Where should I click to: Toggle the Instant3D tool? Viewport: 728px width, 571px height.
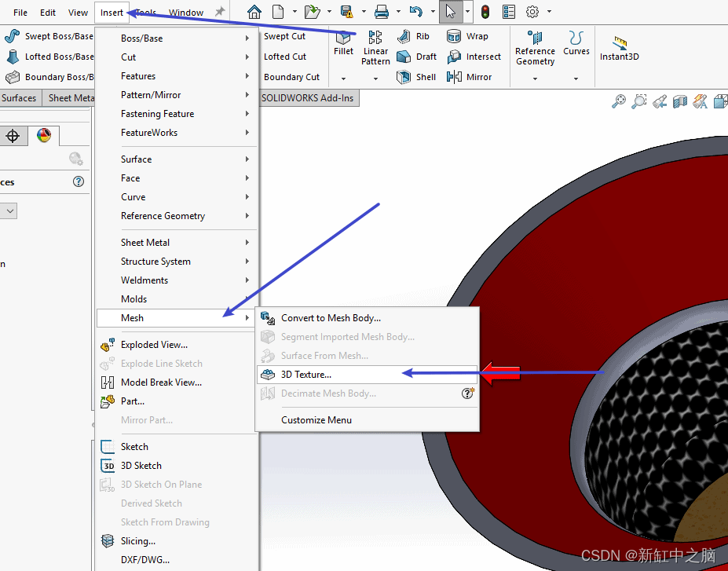[620, 48]
